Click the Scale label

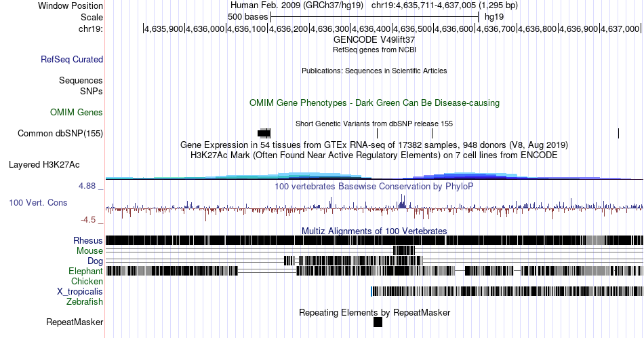92,17
